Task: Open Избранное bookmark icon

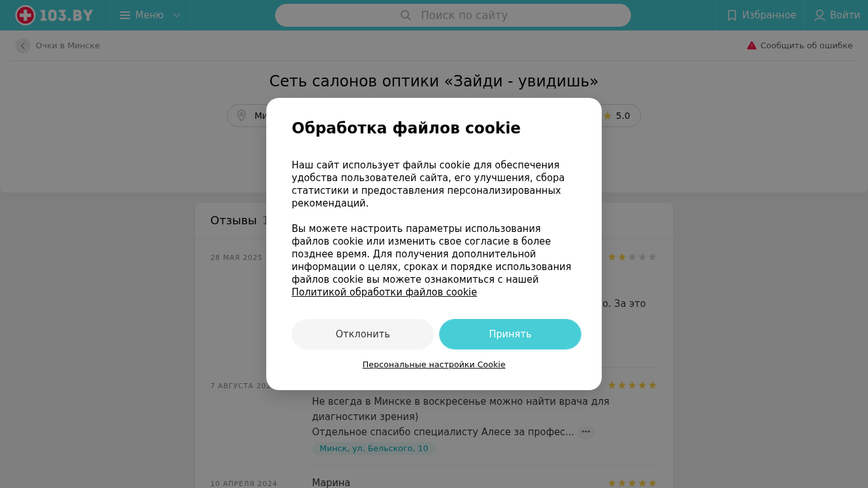Action: (x=732, y=15)
